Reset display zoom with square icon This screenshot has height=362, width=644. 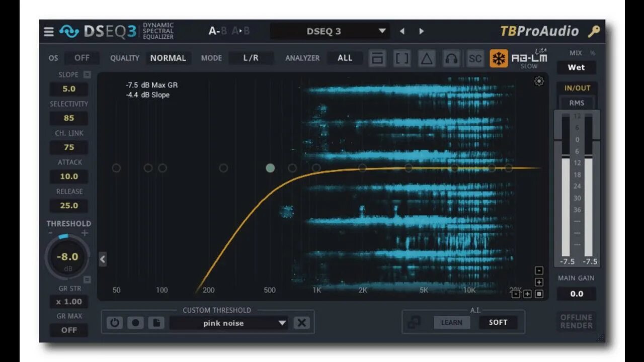pyautogui.click(x=539, y=294)
